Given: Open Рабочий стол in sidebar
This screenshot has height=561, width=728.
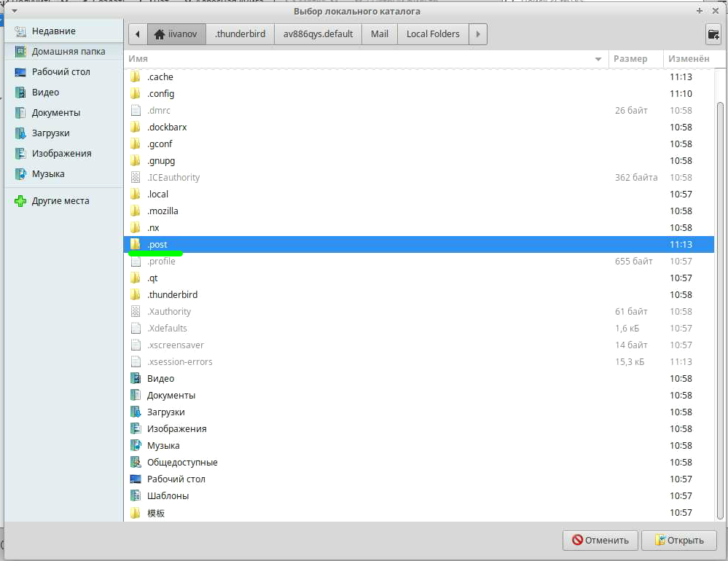Looking at the screenshot, I should click(x=63, y=72).
